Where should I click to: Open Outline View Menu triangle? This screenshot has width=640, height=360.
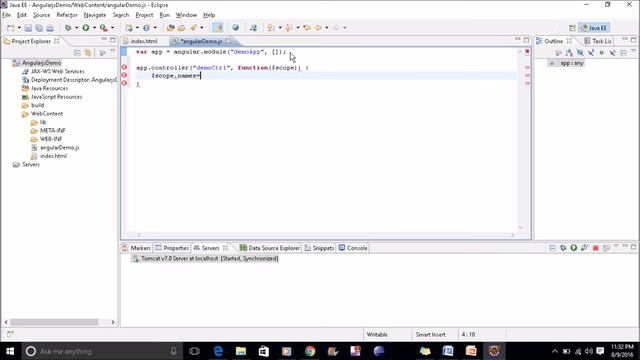tap(633, 52)
